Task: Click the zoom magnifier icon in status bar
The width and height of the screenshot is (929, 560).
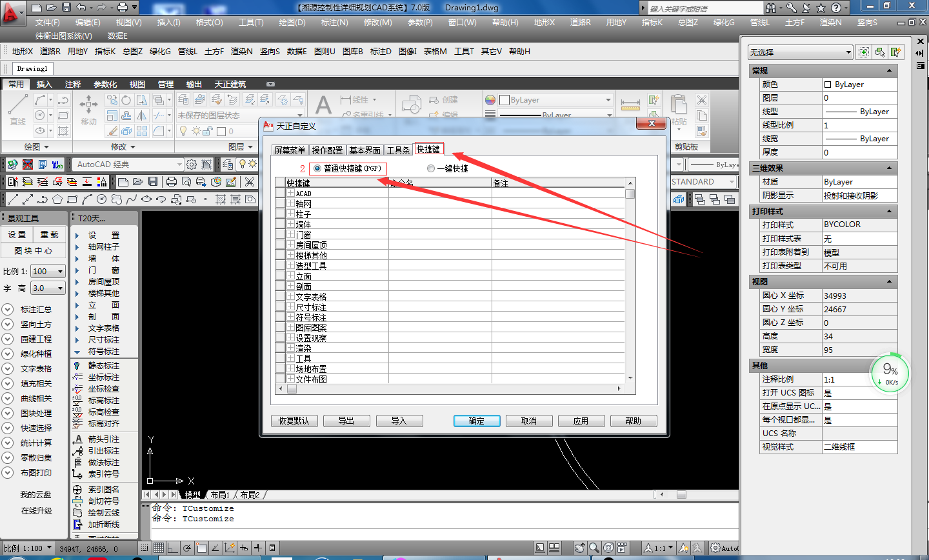Action: pos(594,548)
